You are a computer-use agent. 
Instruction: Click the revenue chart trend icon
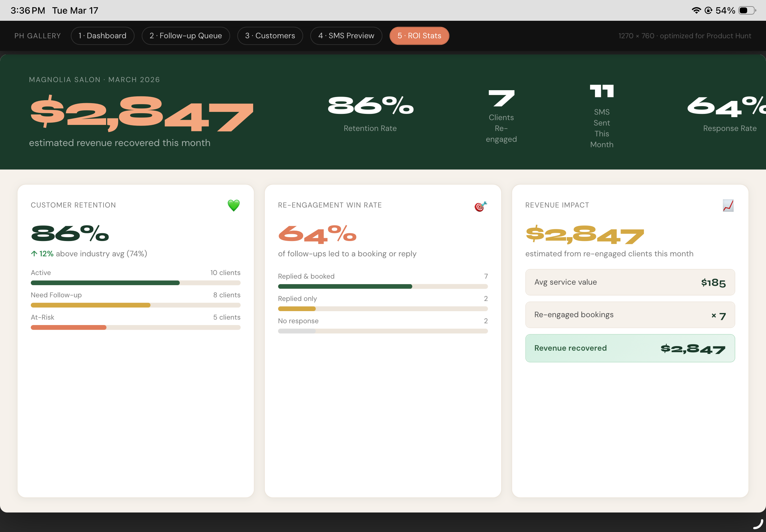[728, 205]
